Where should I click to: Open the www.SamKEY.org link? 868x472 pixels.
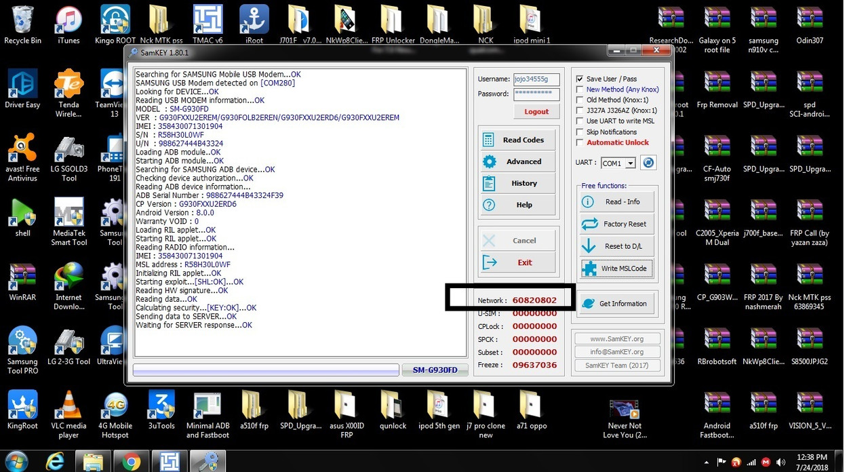[617, 338]
